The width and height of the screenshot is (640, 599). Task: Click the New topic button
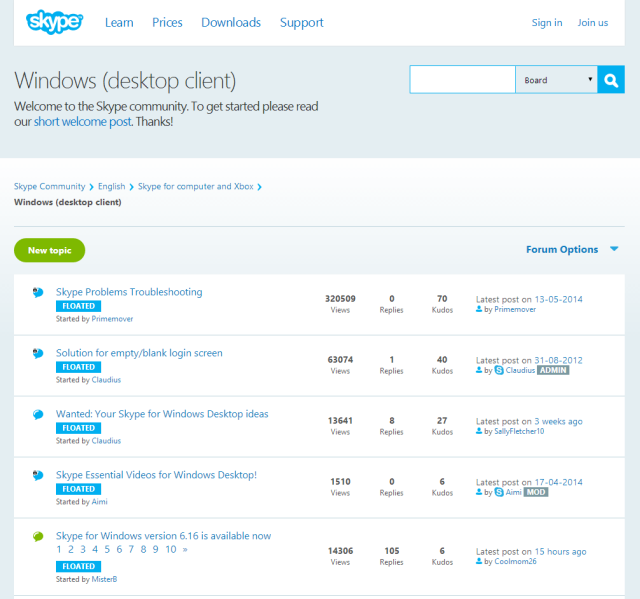(x=49, y=250)
